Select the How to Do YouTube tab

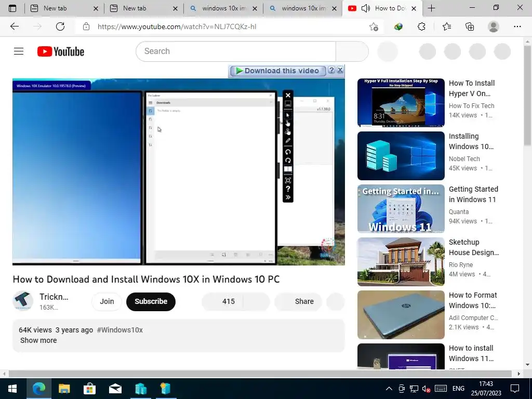(x=383, y=8)
